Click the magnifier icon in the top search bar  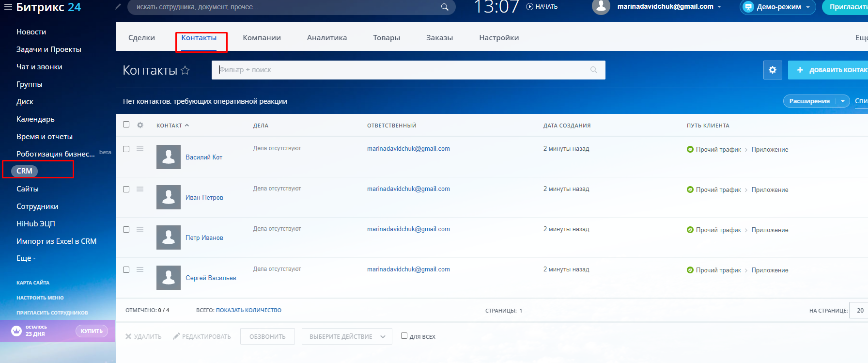click(x=444, y=7)
